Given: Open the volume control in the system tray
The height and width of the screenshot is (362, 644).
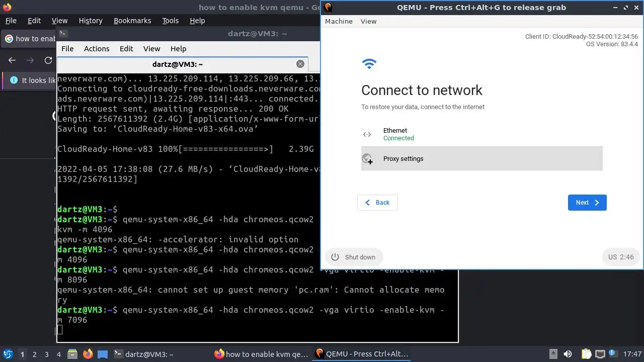Looking at the screenshot, I should click(568, 354).
